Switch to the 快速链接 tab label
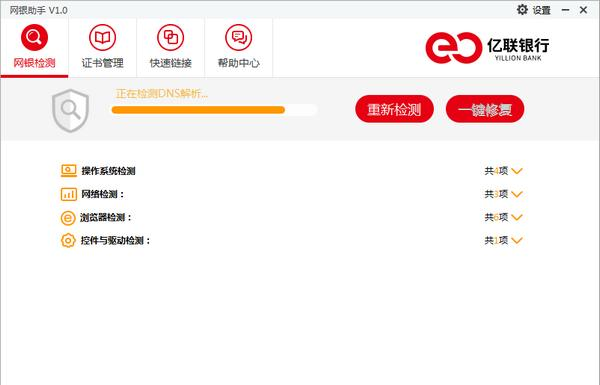Image resolution: width=600 pixels, height=385 pixels. (171, 63)
